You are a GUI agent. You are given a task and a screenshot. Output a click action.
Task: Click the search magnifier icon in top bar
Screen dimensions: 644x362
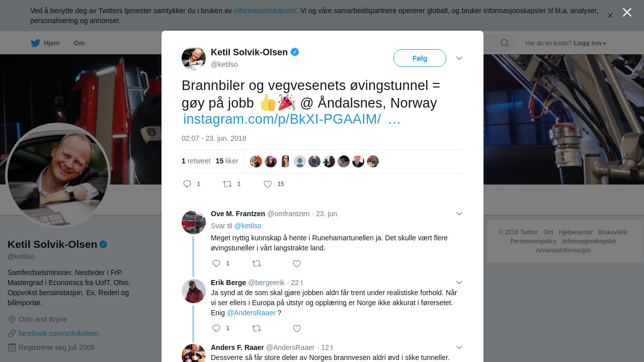(505, 43)
